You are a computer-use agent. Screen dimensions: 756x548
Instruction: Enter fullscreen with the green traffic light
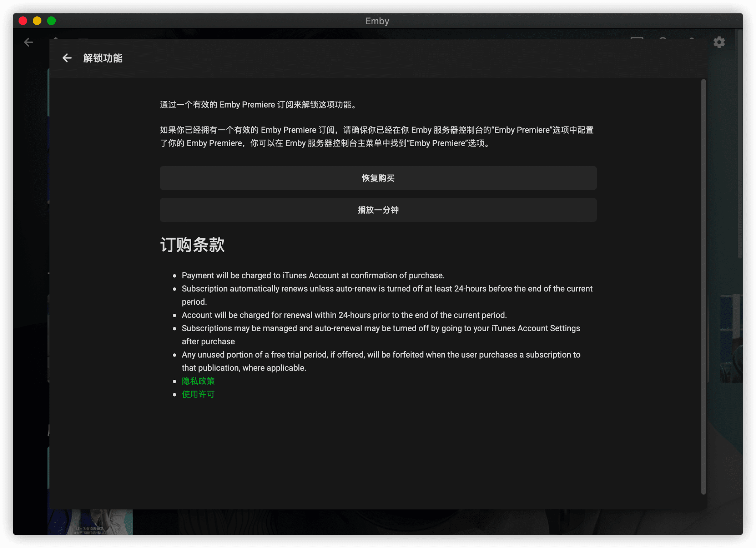click(x=52, y=21)
